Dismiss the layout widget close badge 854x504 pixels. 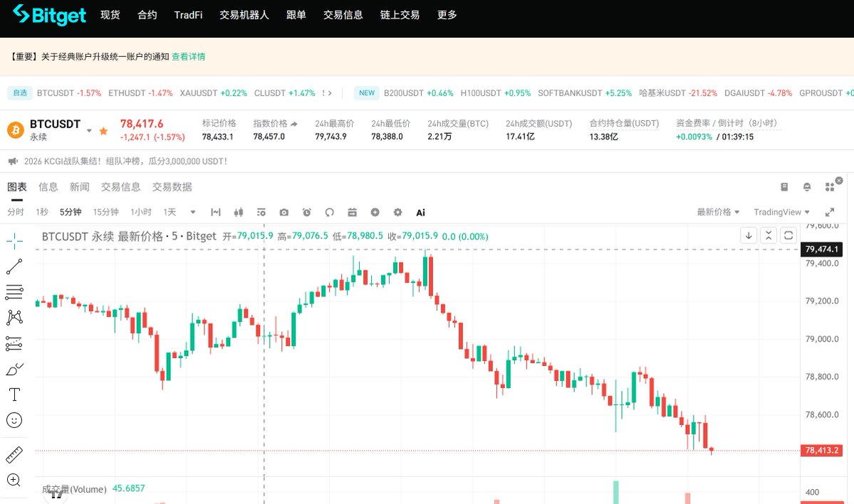point(839,180)
